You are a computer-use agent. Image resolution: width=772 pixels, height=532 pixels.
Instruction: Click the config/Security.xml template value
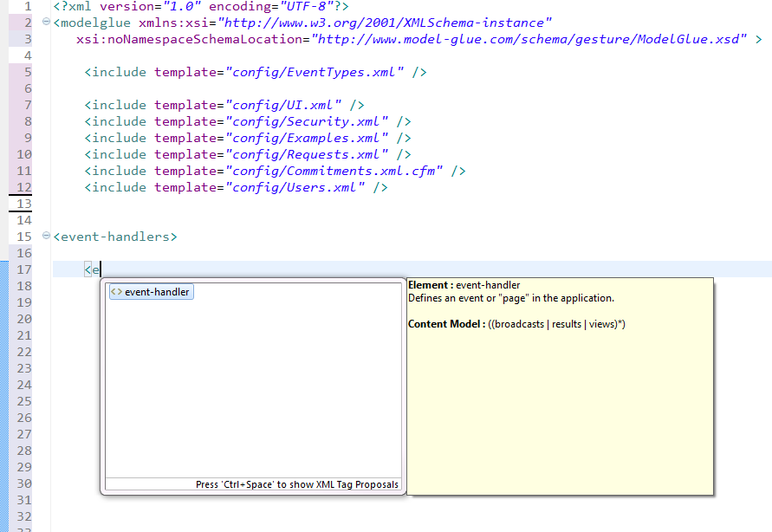click(x=307, y=121)
